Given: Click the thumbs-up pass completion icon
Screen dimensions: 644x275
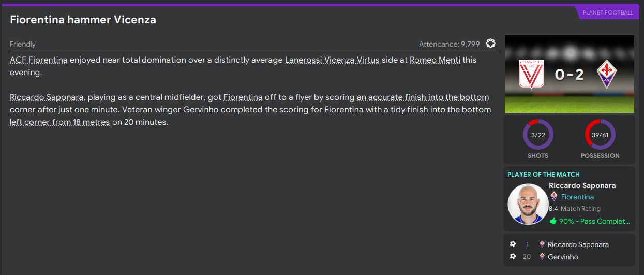Looking at the screenshot, I should pyautogui.click(x=553, y=221).
